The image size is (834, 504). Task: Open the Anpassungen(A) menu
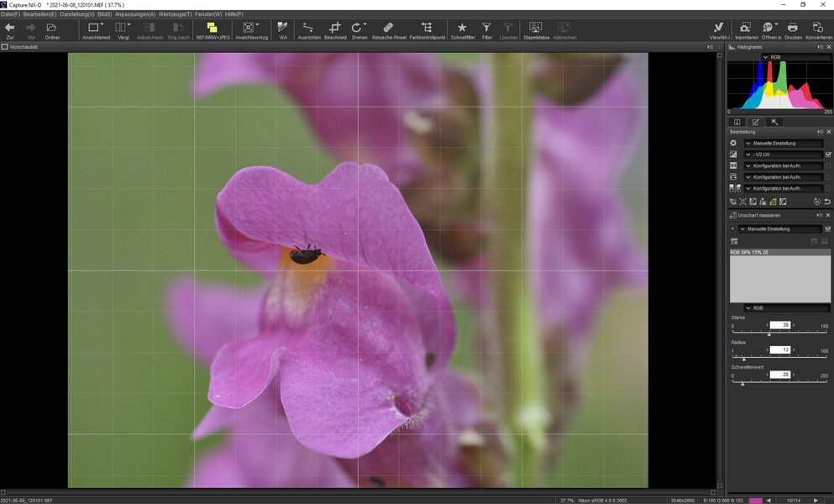[134, 14]
